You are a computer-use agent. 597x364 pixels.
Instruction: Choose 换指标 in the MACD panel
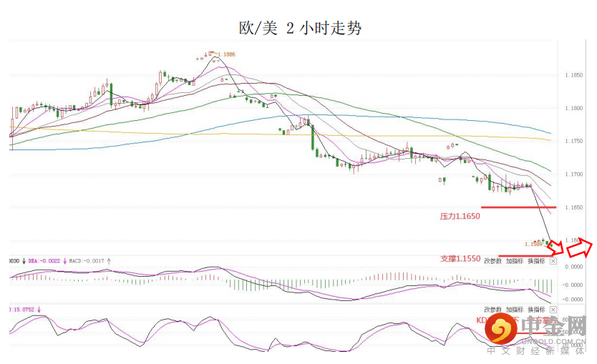(536, 261)
